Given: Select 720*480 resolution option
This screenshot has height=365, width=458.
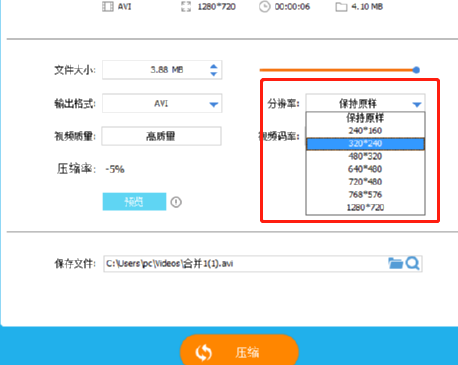Looking at the screenshot, I should point(365,182).
